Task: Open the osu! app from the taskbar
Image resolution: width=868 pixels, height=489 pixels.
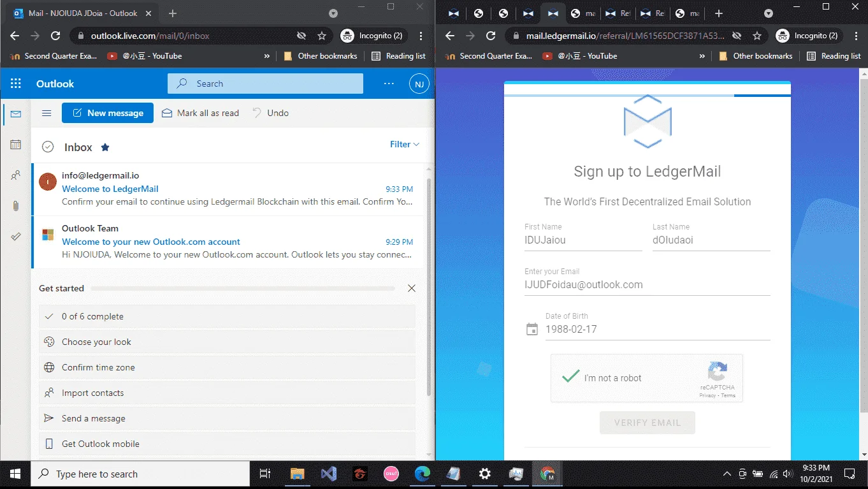Action: 391,474
